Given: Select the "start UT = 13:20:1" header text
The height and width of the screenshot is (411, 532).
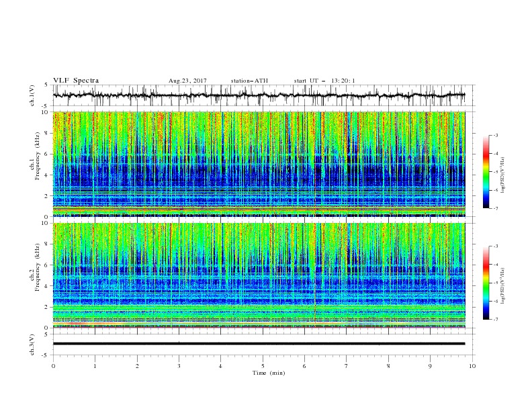Looking at the screenshot, I should click(x=324, y=81).
